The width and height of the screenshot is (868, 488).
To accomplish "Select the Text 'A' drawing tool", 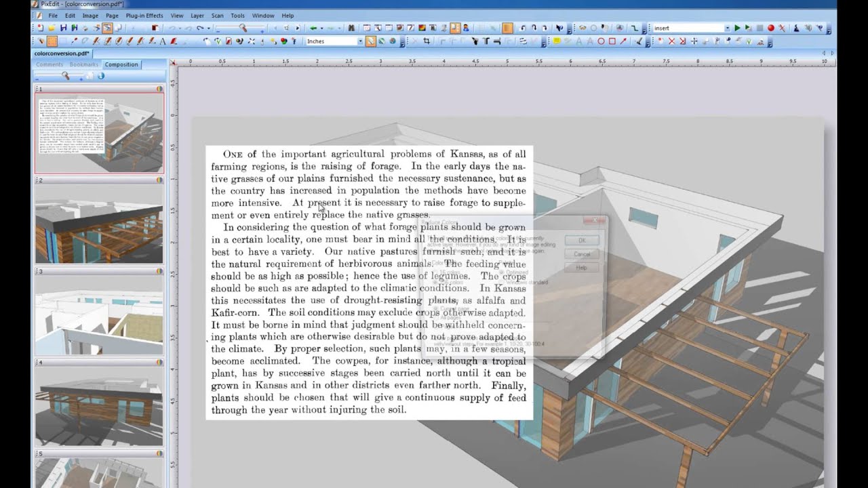I will point(163,41).
